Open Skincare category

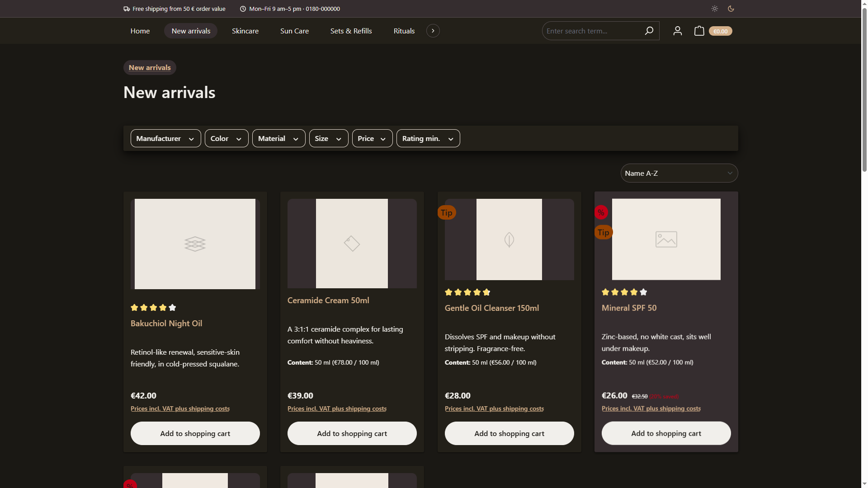[x=245, y=31]
